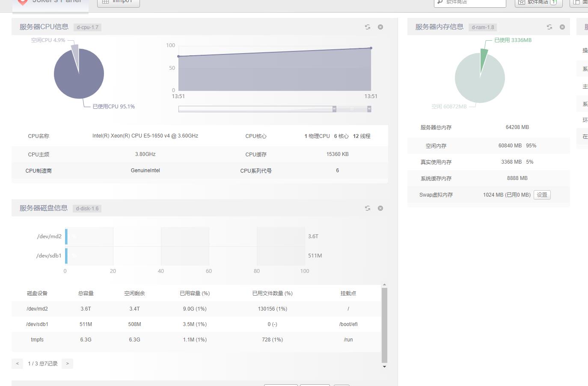Click the 服务器内存信息 panel title
This screenshot has width=588, height=386.
point(439,27)
